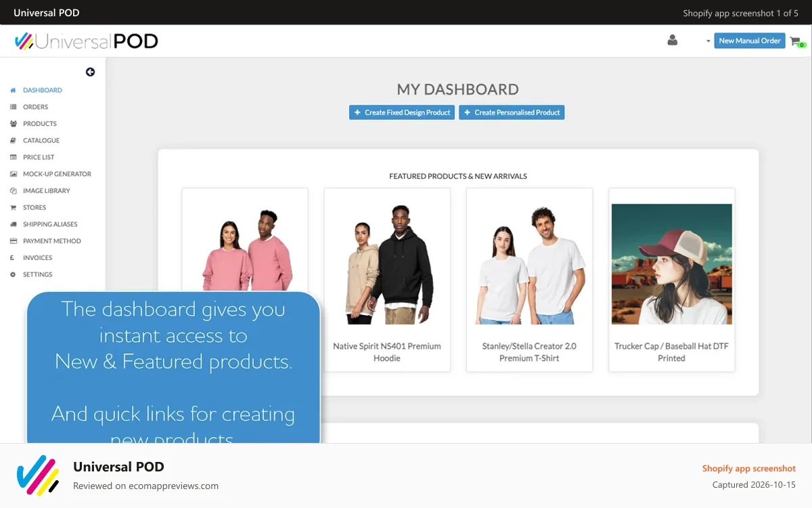812x508 pixels.
Task: Click Native Spirit NS401 Premium Hoodie title
Action: (387, 352)
